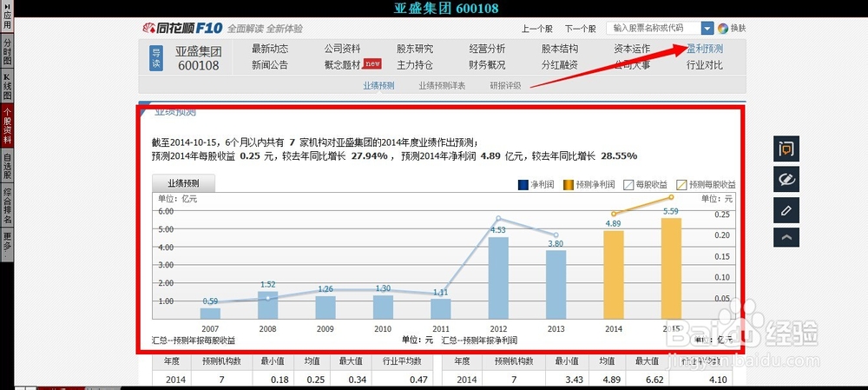Open the 概念题材 menu item
868x390 pixels.
(342, 65)
